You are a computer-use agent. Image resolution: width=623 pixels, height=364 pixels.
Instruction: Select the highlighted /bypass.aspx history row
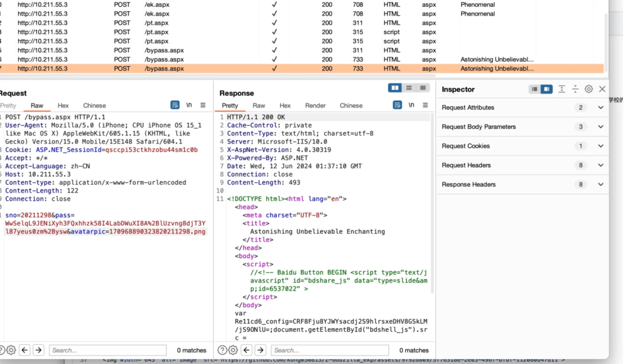(x=302, y=68)
